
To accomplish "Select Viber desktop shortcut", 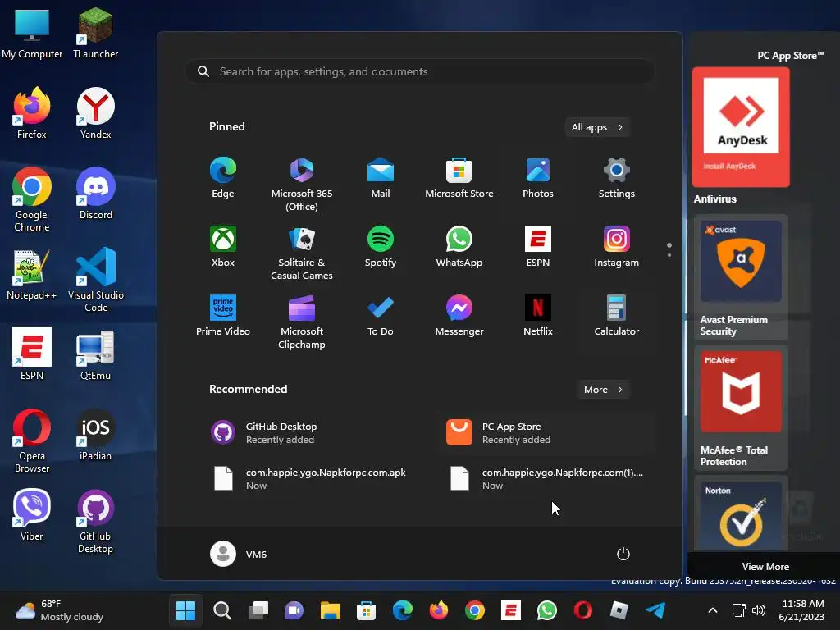I will click(x=32, y=515).
